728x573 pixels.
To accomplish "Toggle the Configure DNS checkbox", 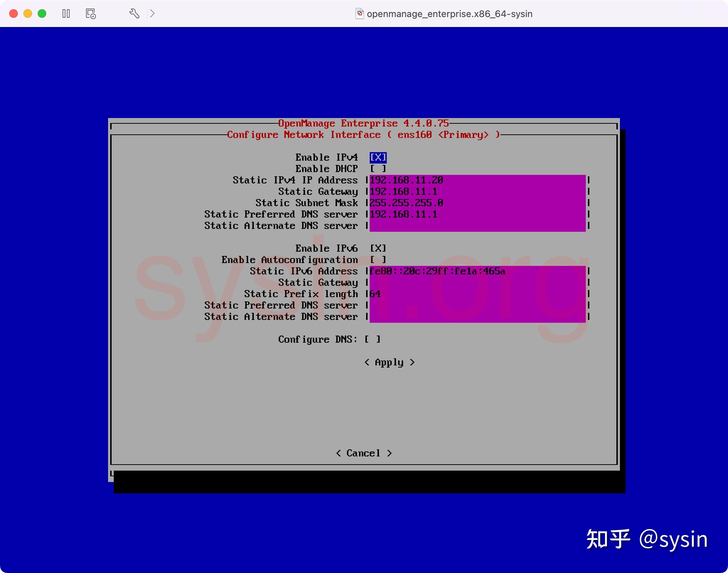I will (372, 339).
